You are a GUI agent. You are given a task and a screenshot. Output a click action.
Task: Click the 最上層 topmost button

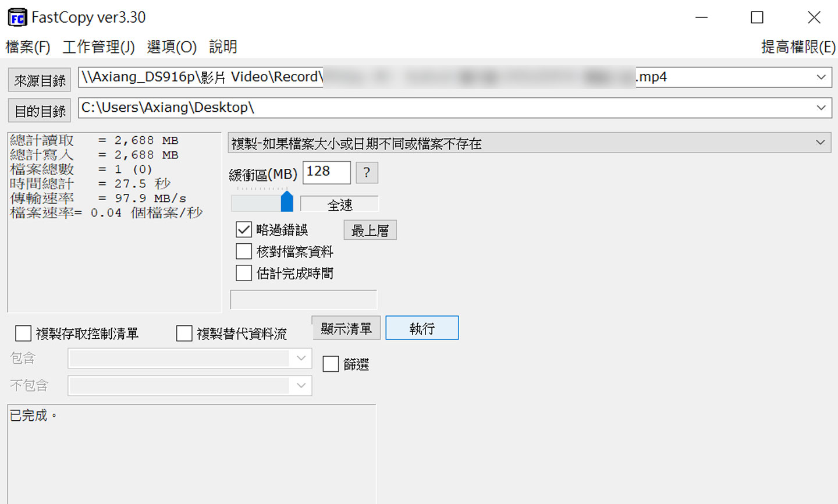pyautogui.click(x=370, y=230)
